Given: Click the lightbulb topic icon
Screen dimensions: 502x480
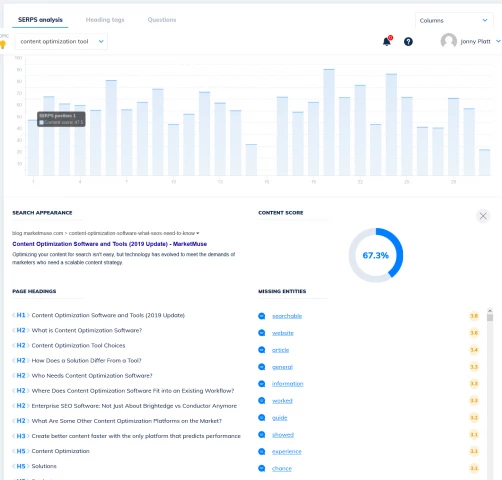Looking at the screenshot, I should pyautogui.click(x=3, y=44).
